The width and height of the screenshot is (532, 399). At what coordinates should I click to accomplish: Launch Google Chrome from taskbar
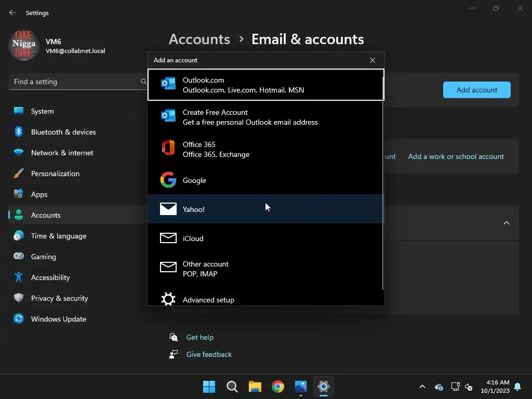coord(278,387)
